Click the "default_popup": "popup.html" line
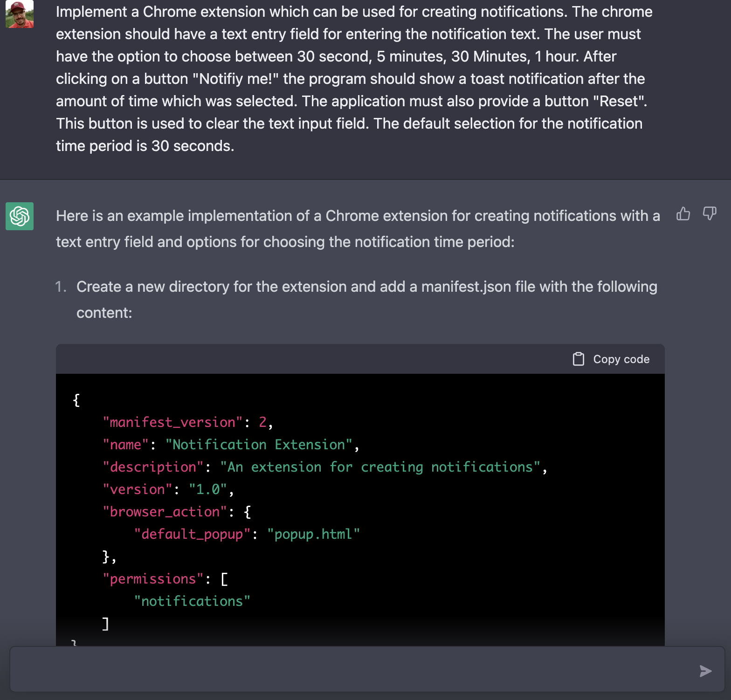The image size is (731, 700). [x=247, y=534]
